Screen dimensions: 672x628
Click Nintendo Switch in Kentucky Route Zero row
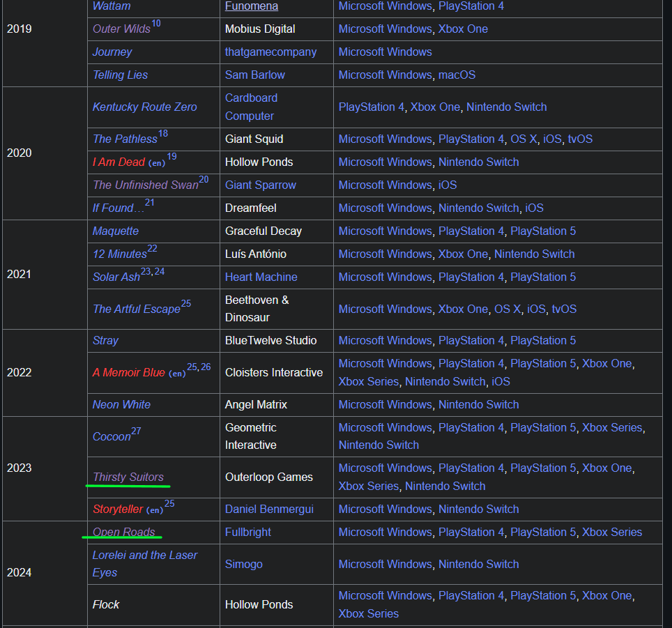tap(507, 107)
